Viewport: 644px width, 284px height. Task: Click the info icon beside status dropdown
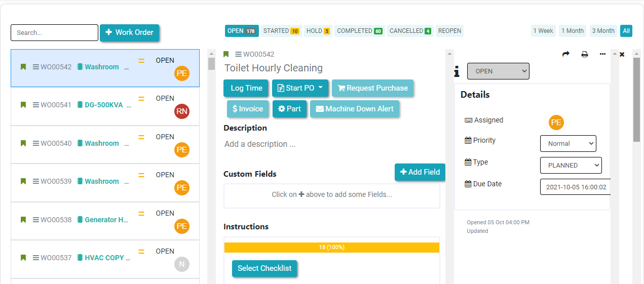[457, 72]
